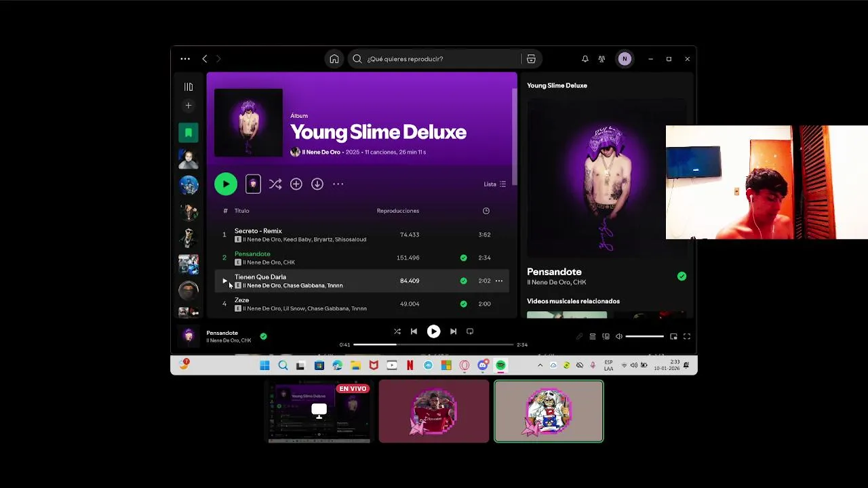Open the green saved bookmark library item
This screenshot has width=868, height=488.
pyautogui.click(x=189, y=132)
